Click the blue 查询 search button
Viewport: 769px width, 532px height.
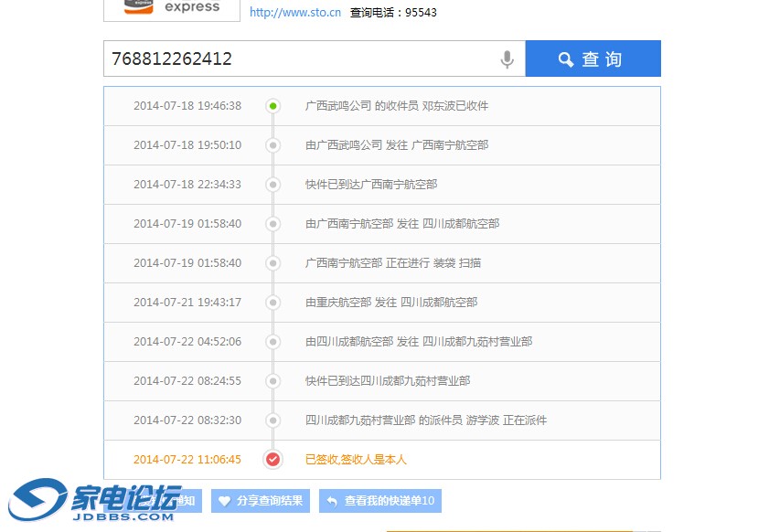click(593, 59)
